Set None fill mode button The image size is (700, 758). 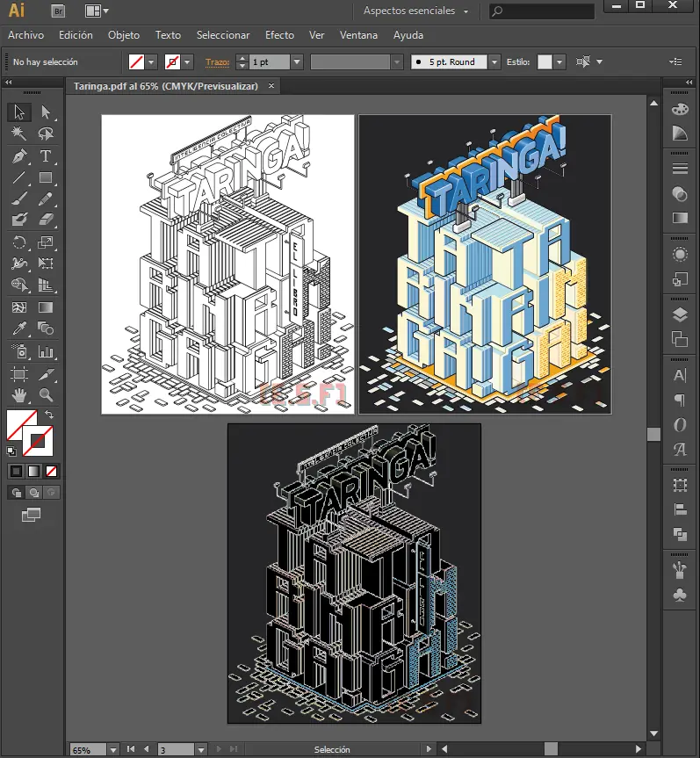point(51,472)
